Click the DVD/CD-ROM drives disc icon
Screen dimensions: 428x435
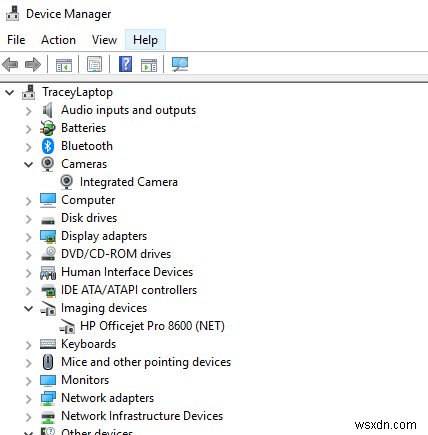pyautogui.click(x=48, y=254)
